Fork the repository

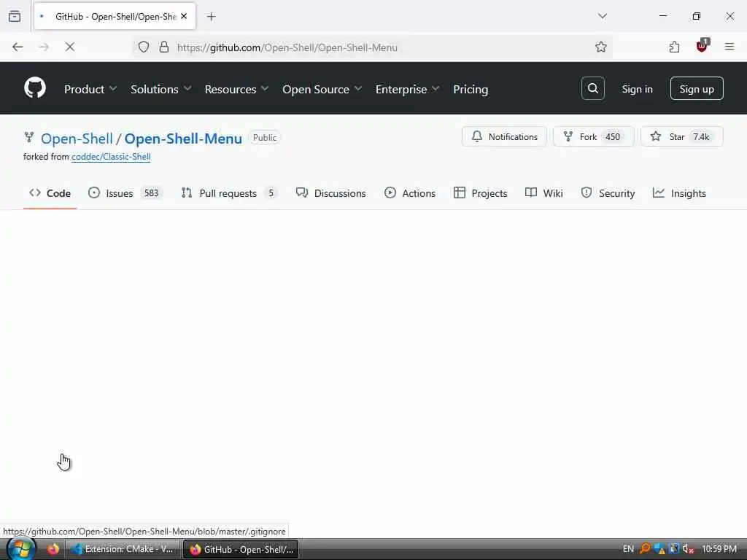click(593, 136)
